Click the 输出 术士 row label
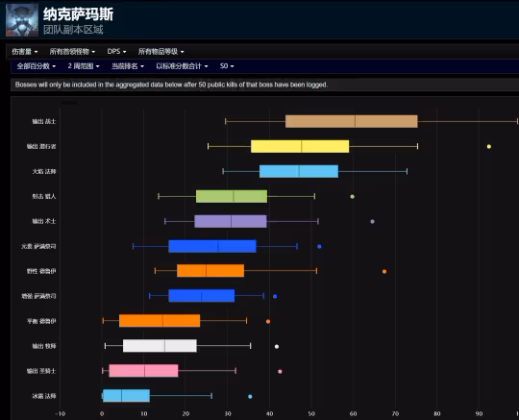 pyautogui.click(x=44, y=221)
